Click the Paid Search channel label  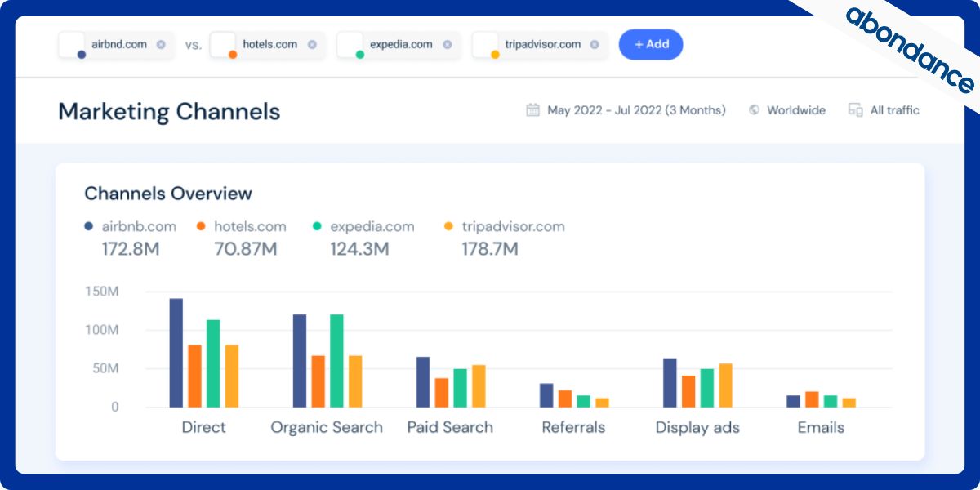coord(450,427)
